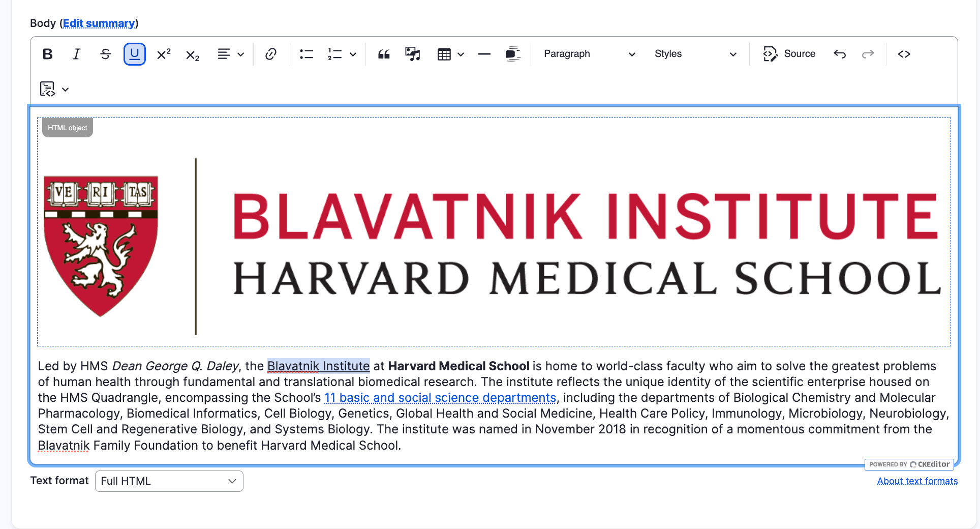Insert a horizontal line
Screen dimensions: 980x529
tap(484, 54)
